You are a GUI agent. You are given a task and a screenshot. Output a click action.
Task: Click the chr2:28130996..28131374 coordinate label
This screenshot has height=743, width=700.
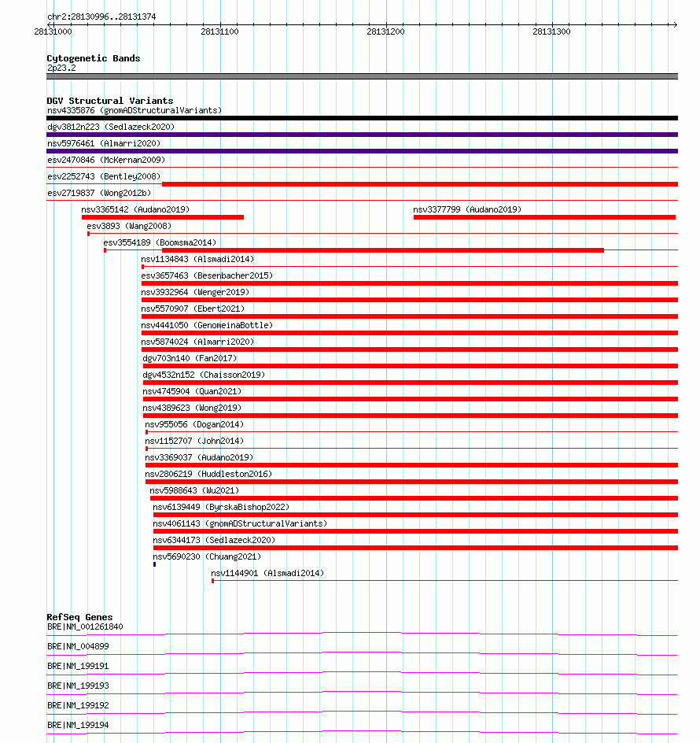pyautogui.click(x=101, y=17)
